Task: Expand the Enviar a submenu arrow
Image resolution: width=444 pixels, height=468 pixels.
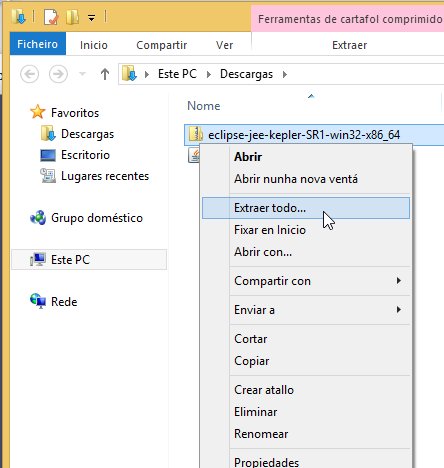Action: pos(399,310)
